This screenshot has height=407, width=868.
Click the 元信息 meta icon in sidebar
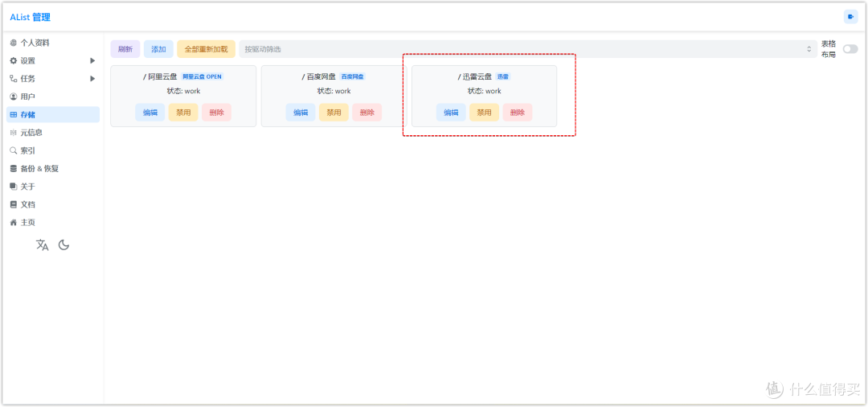click(x=14, y=133)
